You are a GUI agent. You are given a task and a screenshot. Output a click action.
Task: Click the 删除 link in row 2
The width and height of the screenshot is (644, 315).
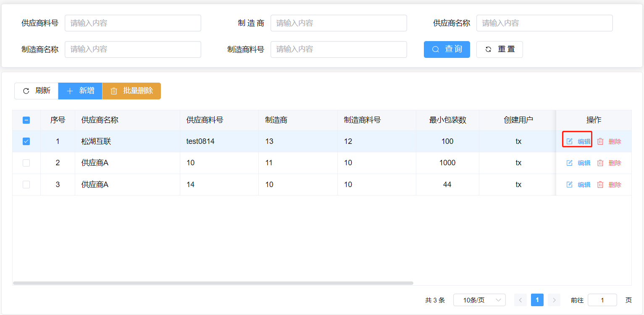click(615, 163)
